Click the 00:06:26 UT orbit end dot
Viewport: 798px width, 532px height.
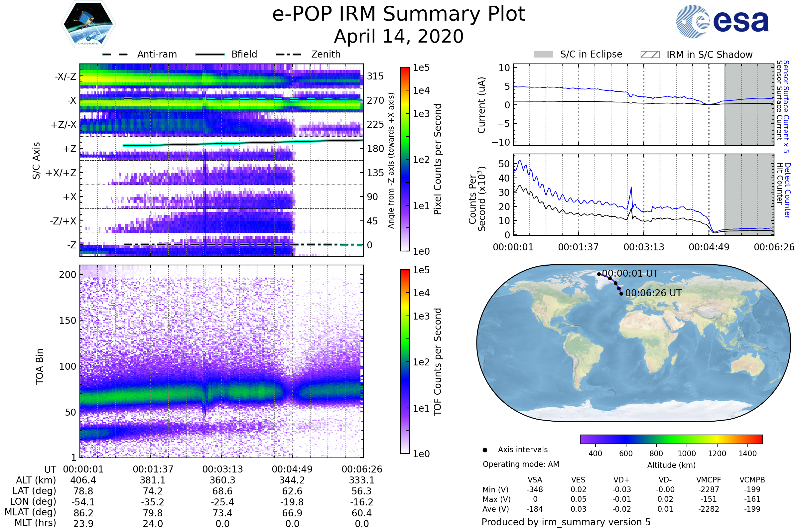tap(621, 294)
